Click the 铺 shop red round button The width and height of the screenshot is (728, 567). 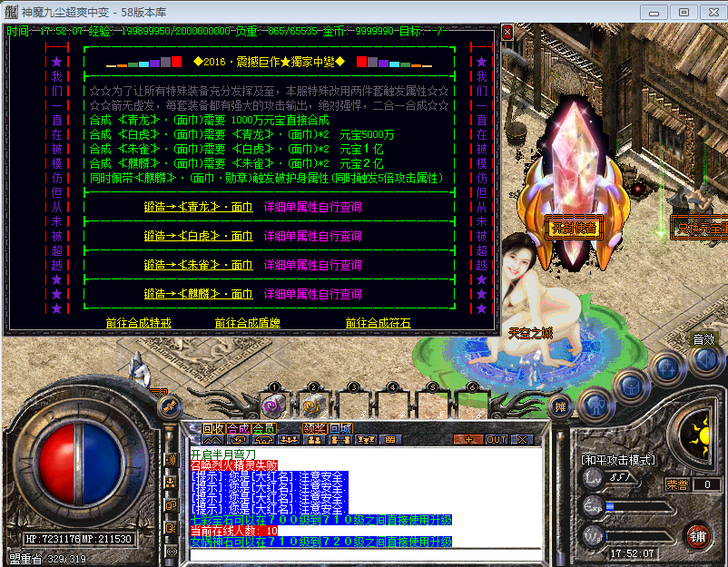(x=698, y=536)
